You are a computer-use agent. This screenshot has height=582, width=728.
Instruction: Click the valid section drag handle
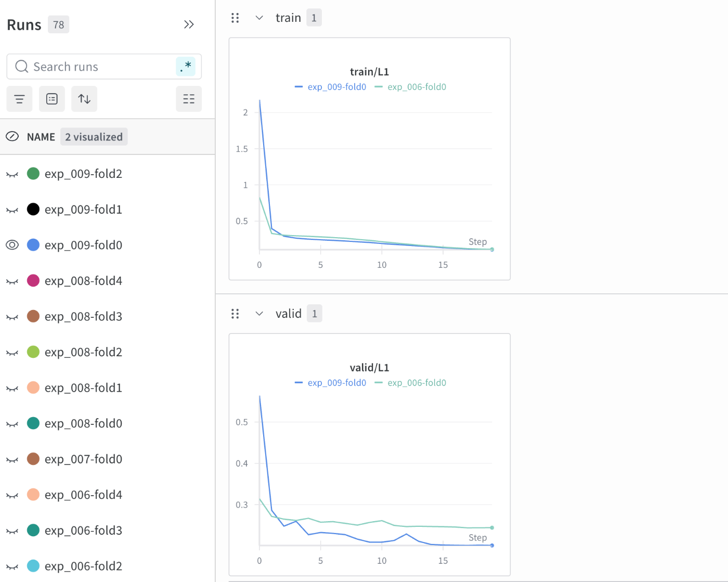pos(235,314)
